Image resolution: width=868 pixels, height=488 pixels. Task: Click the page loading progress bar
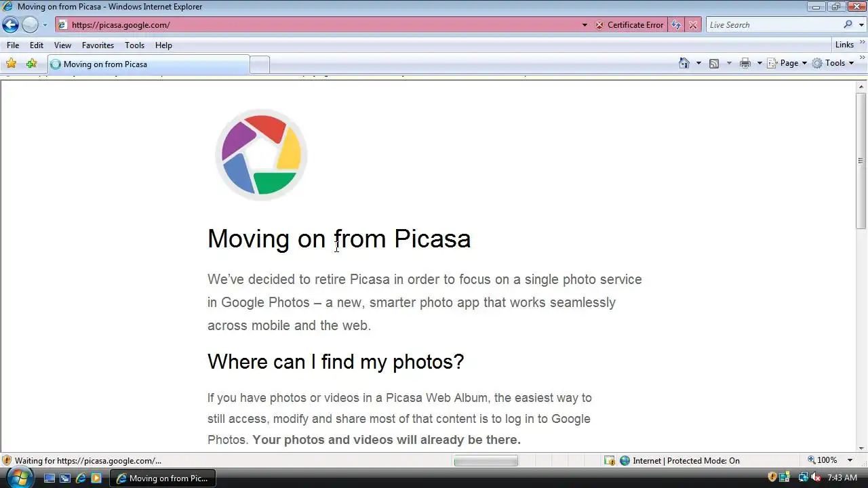pos(486,461)
